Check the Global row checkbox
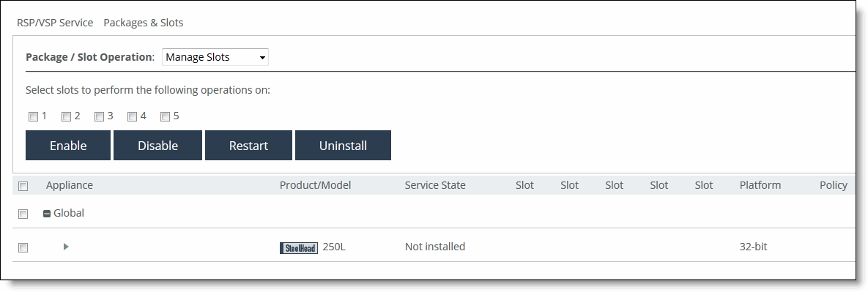This screenshot has height=292, width=868. [23, 214]
